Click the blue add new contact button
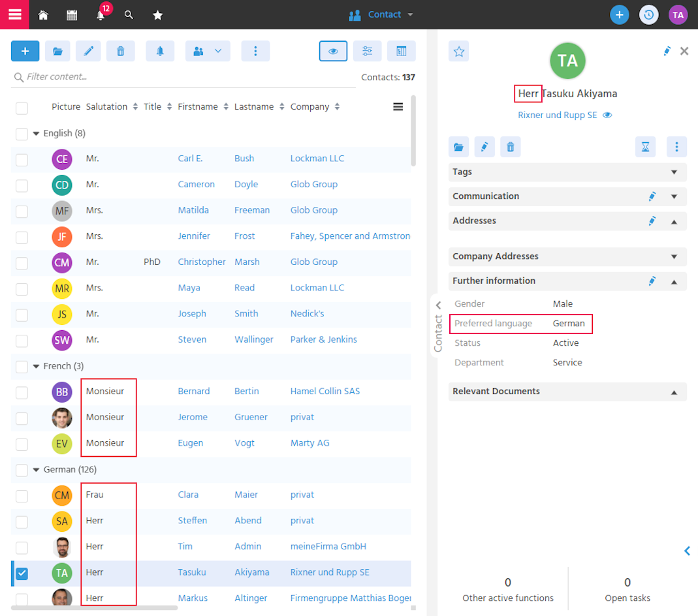The image size is (698, 616). (x=25, y=51)
